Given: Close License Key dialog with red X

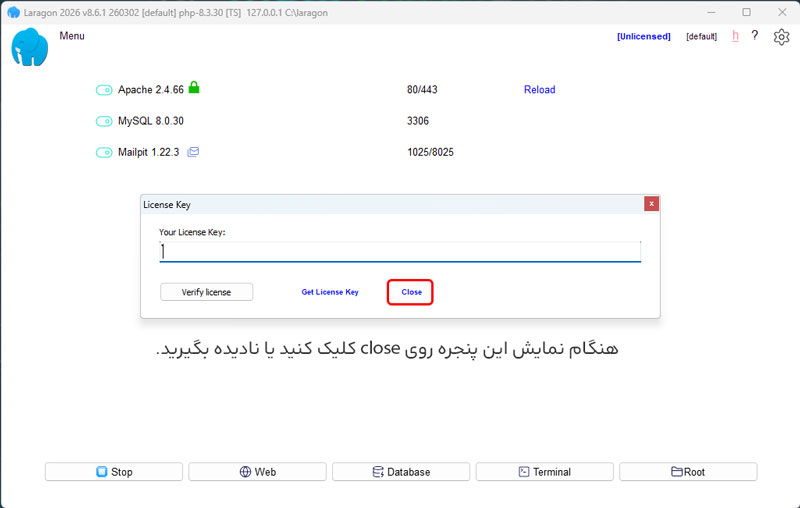Looking at the screenshot, I should (x=651, y=204).
